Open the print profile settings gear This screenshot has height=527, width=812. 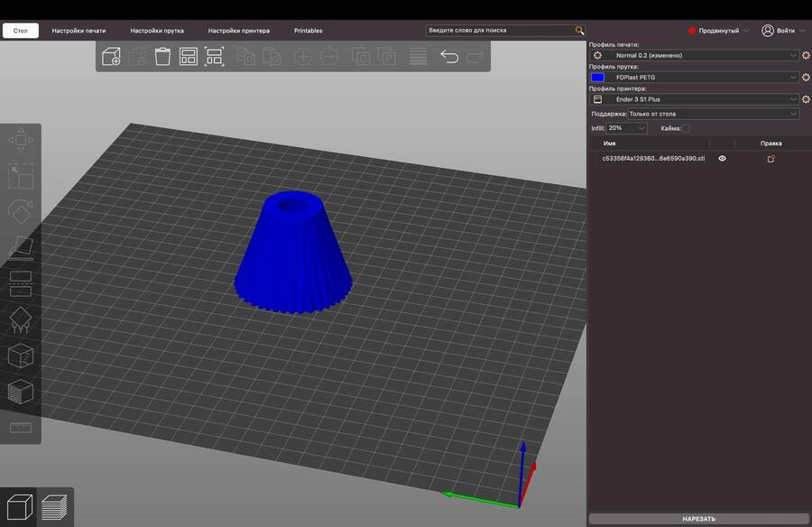[806, 55]
